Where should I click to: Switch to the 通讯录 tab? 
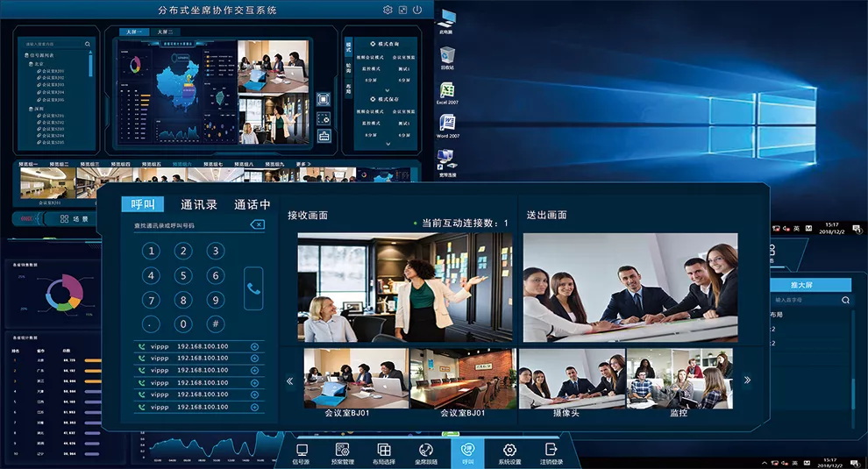pyautogui.click(x=198, y=204)
